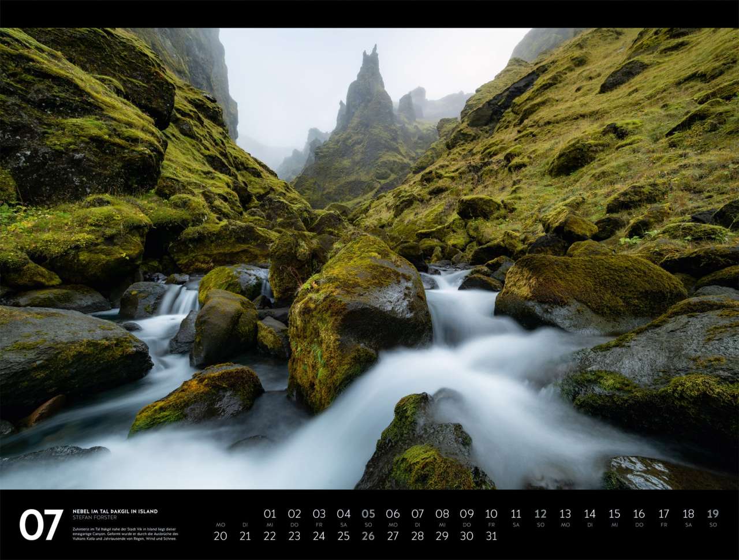Click the small waterfall on the left side
Screen dimensions: 739x560
[179, 300]
